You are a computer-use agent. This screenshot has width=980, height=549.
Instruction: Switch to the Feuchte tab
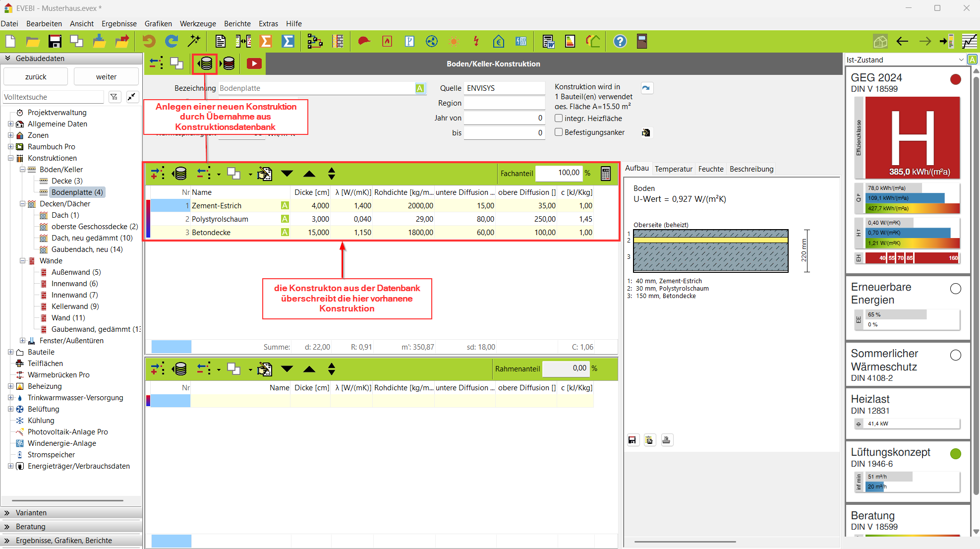tap(711, 169)
